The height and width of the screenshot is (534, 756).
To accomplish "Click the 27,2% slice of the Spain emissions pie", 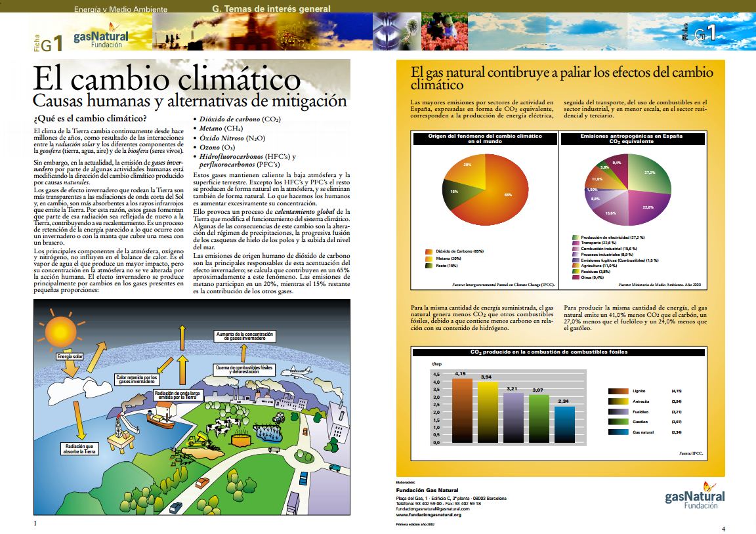I will tap(648, 173).
